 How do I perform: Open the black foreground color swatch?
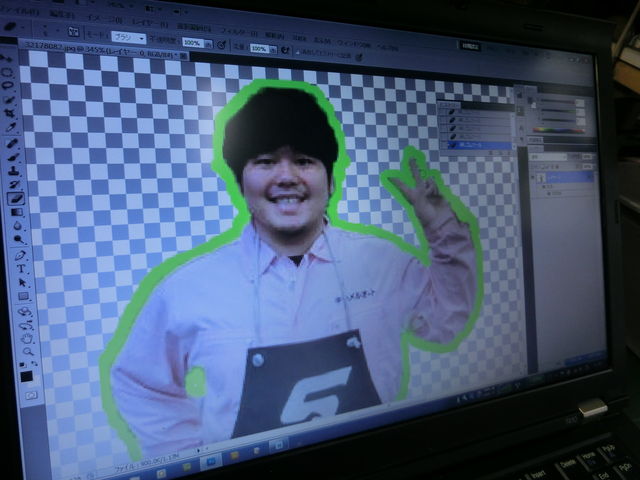point(27,376)
